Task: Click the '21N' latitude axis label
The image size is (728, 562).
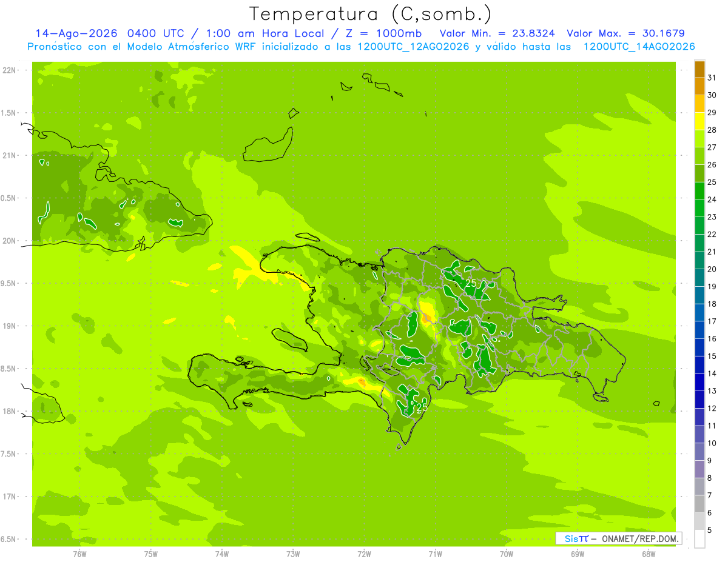Action: (10, 156)
